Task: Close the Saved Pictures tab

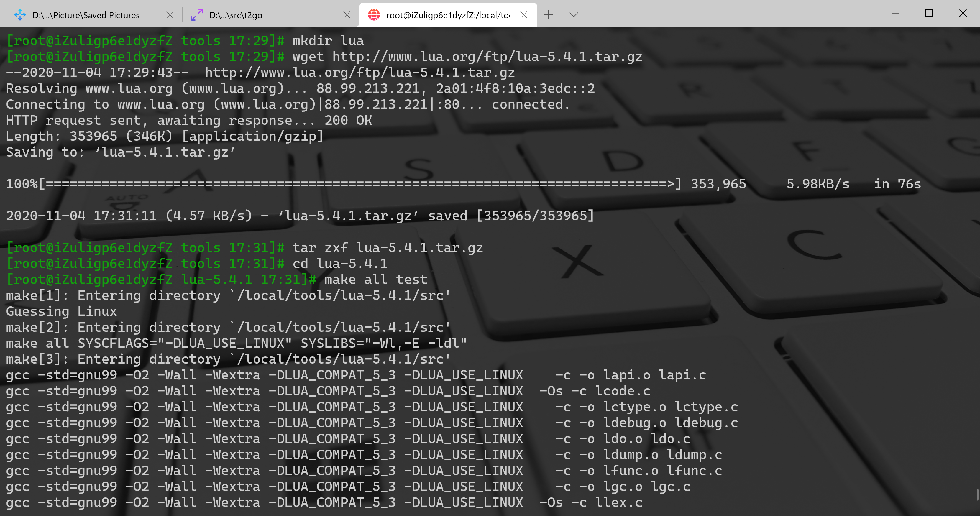Action: pyautogui.click(x=170, y=15)
